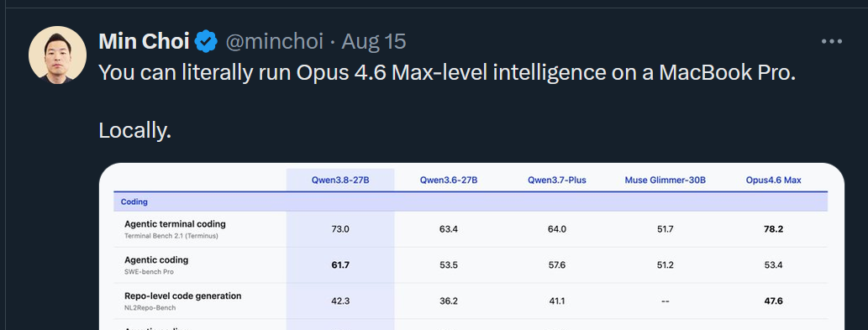The width and height of the screenshot is (868, 330).
Task: Click the Agentic terminal coding row label
Action: (175, 224)
